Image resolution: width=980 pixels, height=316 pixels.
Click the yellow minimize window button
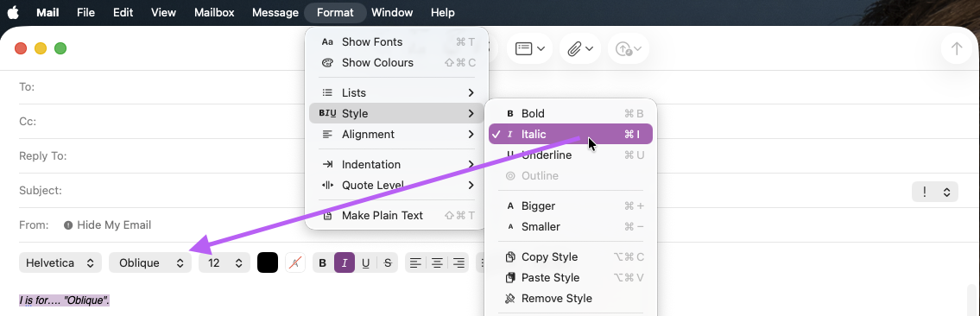tap(41, 48)
